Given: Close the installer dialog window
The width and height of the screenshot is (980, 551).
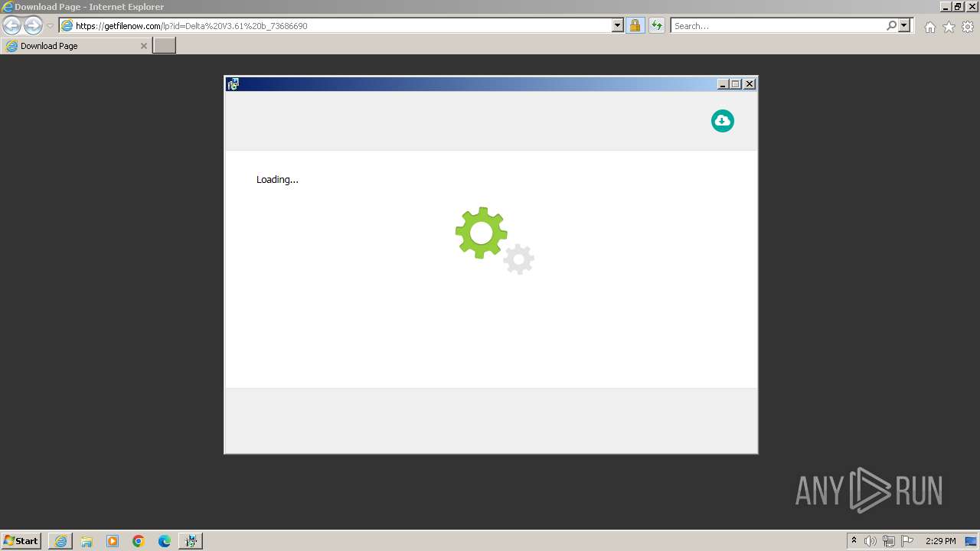Looking at the screenshot, I should (750, 84).
